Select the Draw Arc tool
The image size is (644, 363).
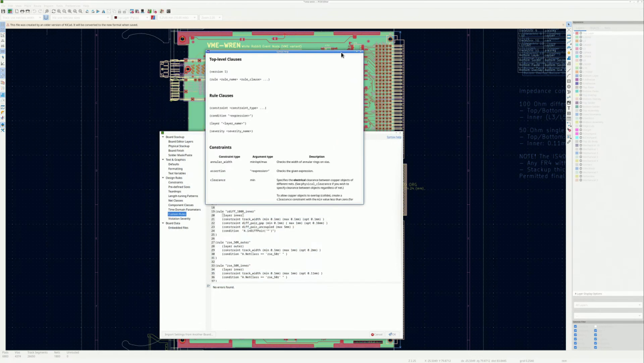(569, 76)
